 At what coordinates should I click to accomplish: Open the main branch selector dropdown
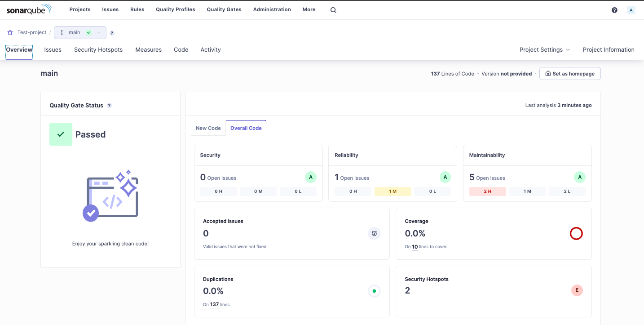click(x=98, y=32)
